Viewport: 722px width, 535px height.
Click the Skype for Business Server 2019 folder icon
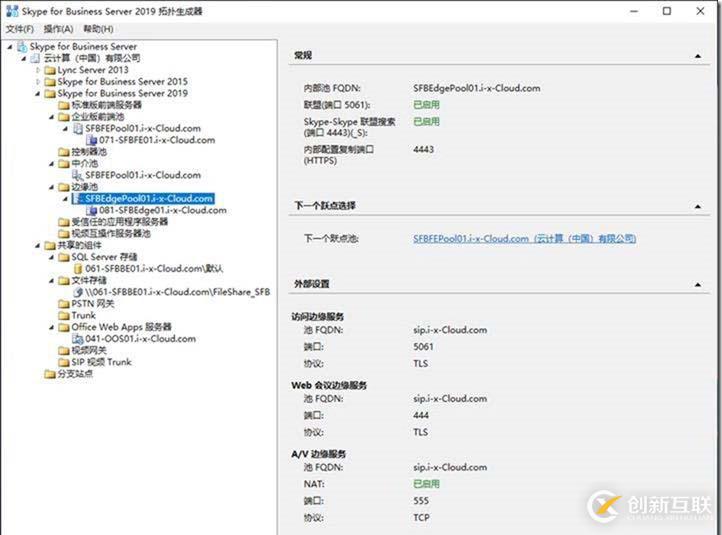coord(50,93)
